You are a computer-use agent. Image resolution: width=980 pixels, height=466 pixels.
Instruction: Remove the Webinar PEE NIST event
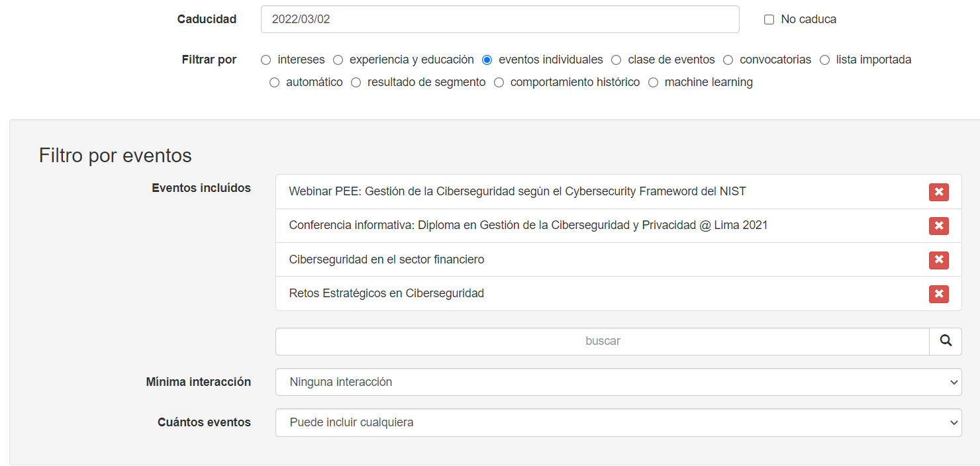pos(938,192)
